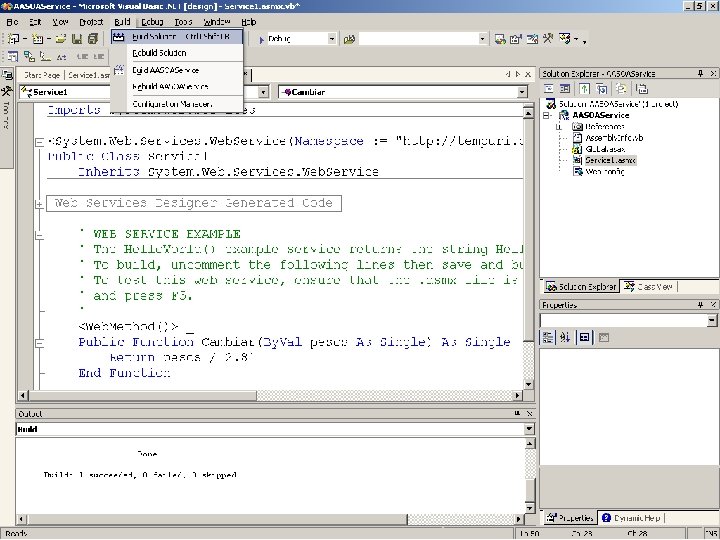Image resolution: width=720 pixels, height=540 pixels.
Task: Open the Tools menu
Action: coord(183,22)
